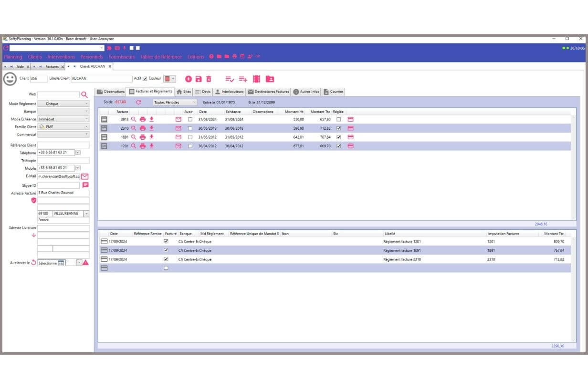Viewport: 588px width, 389px height.
Task: Click the payment card icon for invoice 2918
Action: coord(350,119)
